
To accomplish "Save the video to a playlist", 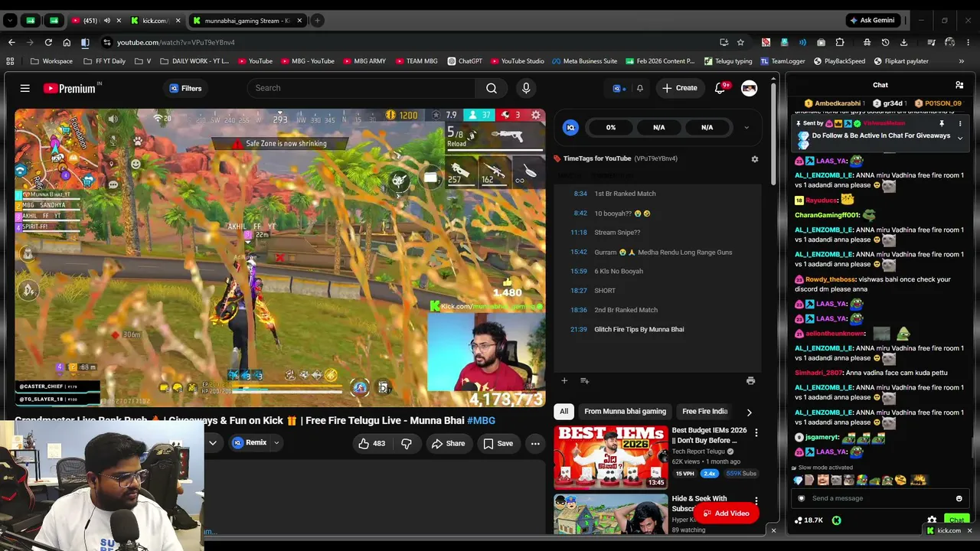I will point(498,443).
